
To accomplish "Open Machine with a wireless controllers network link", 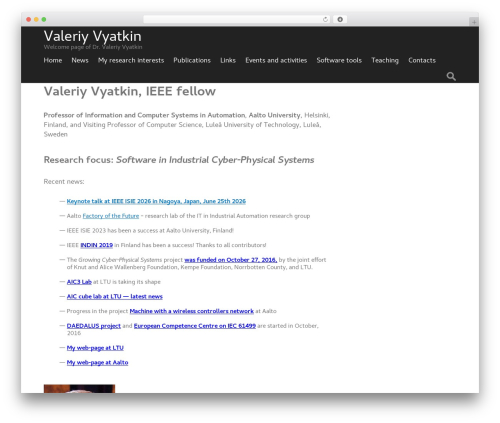I will [192, 311].
